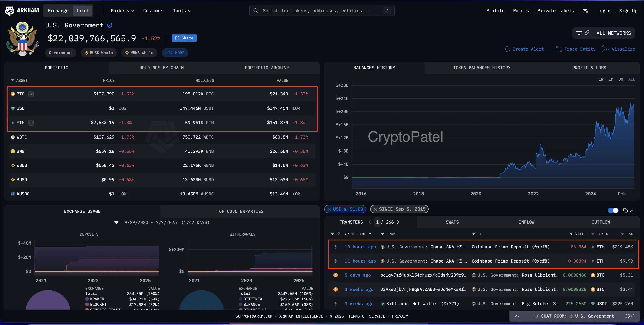644x325 pixels.
Task: Switch to Exchange mode
Action: (x=58, y=10)
